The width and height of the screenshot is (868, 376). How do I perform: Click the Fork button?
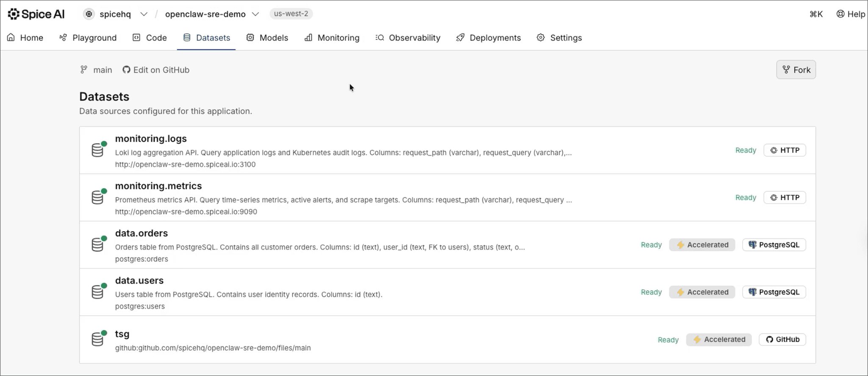point(796,70)
